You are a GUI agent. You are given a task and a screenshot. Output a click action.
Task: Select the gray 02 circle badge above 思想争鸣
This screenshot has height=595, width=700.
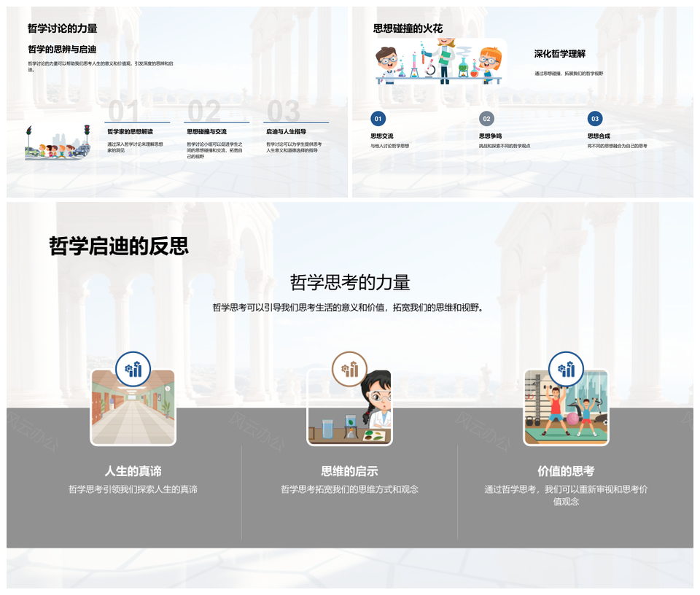click(x=486, y=119)
